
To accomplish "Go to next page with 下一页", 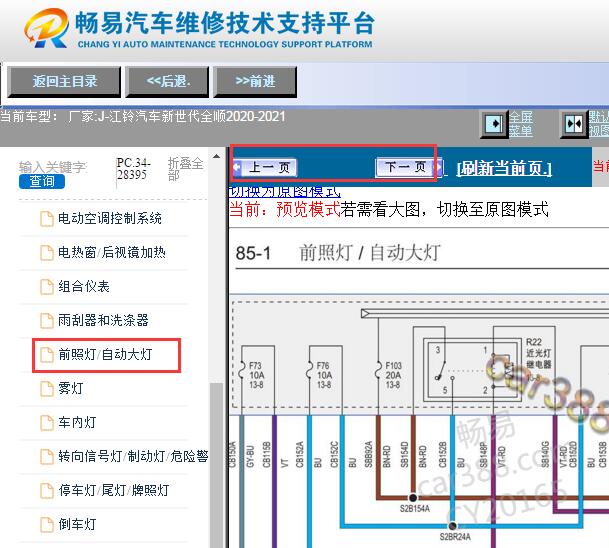I will click(409, 167).
